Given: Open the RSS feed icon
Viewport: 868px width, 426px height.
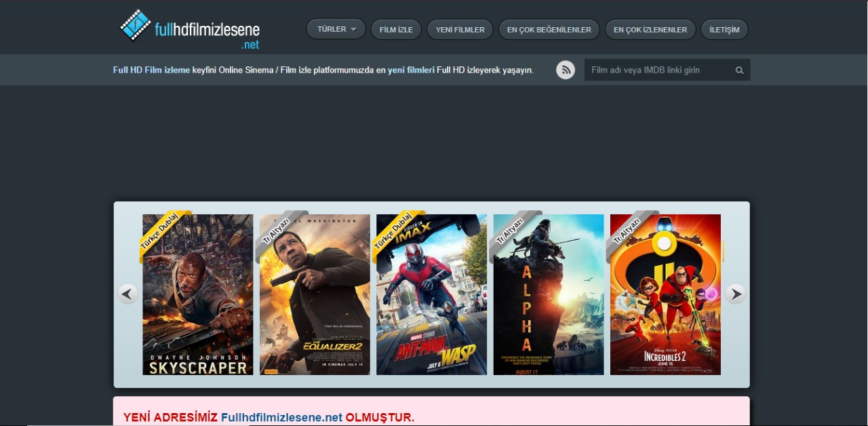Looking at the screenshot, I should (566, 70).
